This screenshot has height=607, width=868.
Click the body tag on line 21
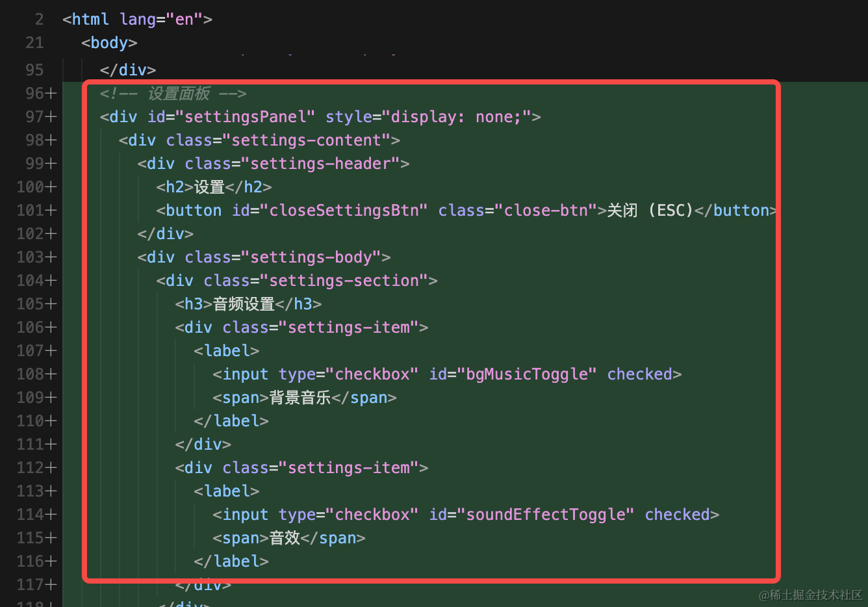point(109,43)
